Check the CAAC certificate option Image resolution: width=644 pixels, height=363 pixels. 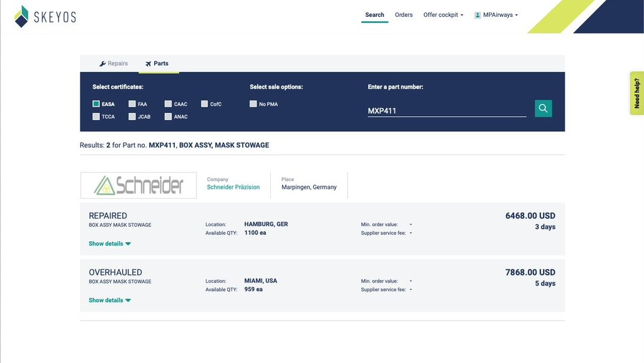pyautogui.click(x=168, y=104)
